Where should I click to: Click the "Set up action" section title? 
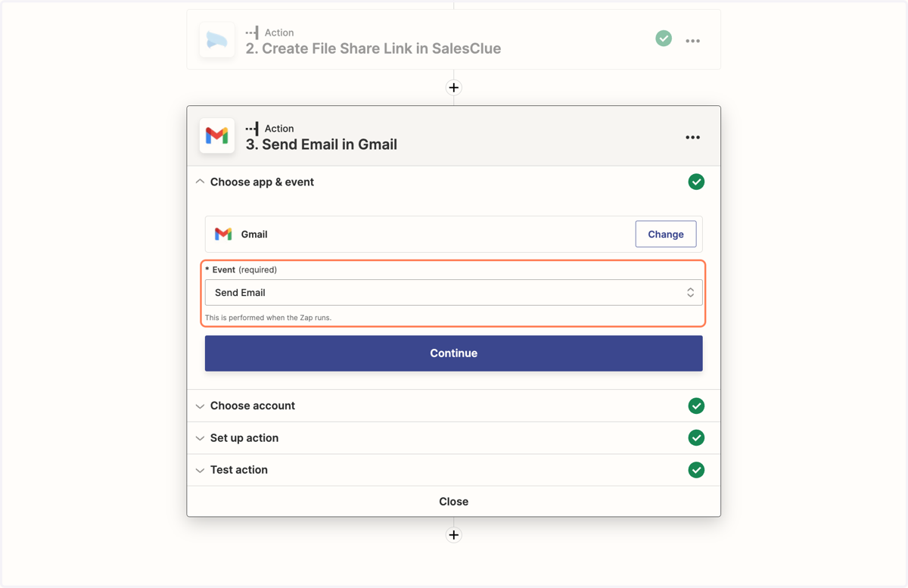click(244, 438)
